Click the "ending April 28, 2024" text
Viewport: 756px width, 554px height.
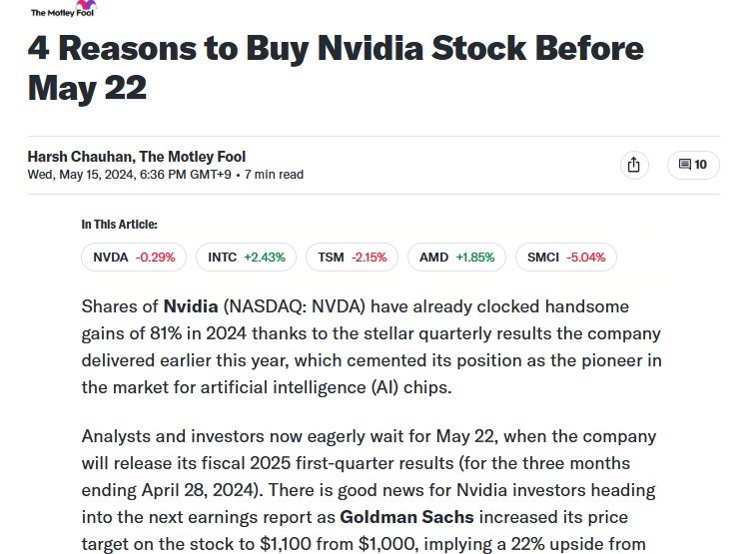coord(176,491)
